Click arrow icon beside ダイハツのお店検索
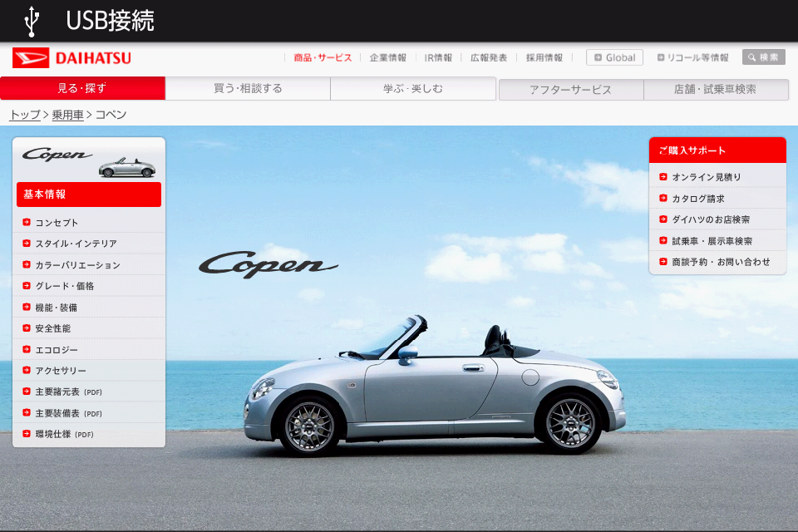This screenshot has height=532, width=798. tap(663, 219)
